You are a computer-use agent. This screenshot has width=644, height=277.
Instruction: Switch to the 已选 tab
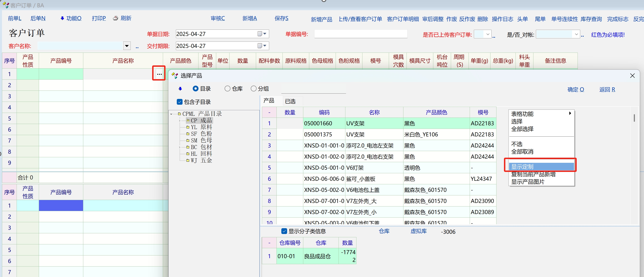[290, 101]
